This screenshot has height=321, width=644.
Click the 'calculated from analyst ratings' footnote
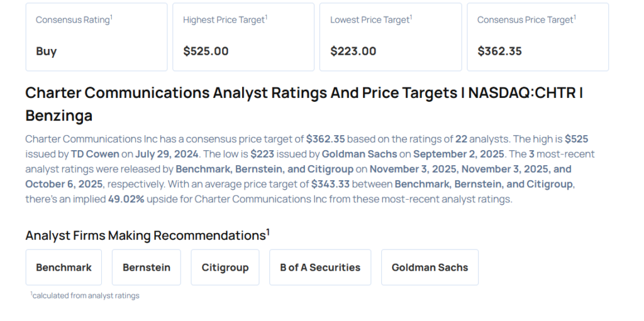click(86, 295)
